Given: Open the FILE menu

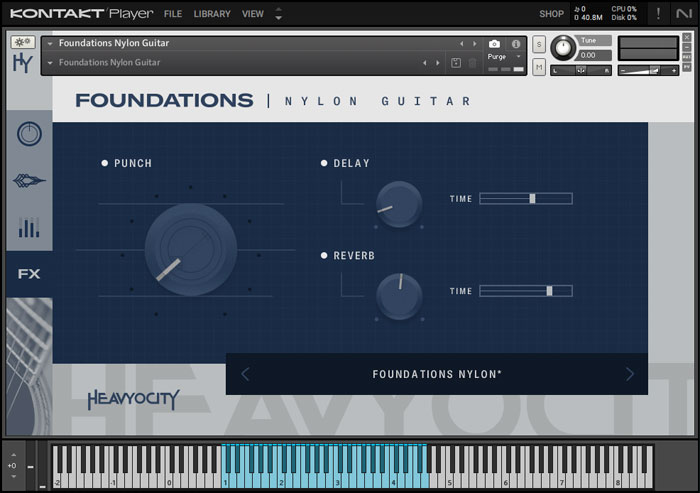Looking at the screenshot, I should pyautogui.click(x=173, y=14).
